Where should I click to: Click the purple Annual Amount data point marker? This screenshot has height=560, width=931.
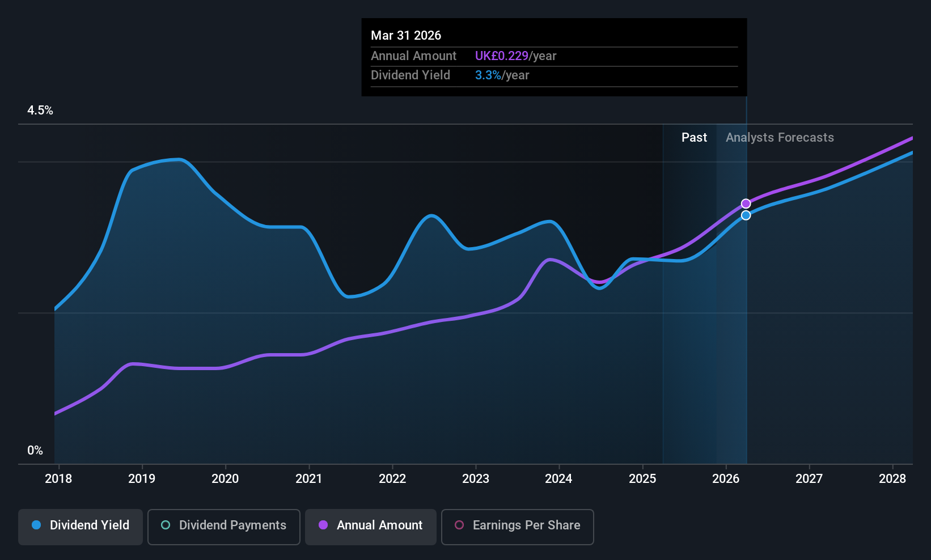746,203
